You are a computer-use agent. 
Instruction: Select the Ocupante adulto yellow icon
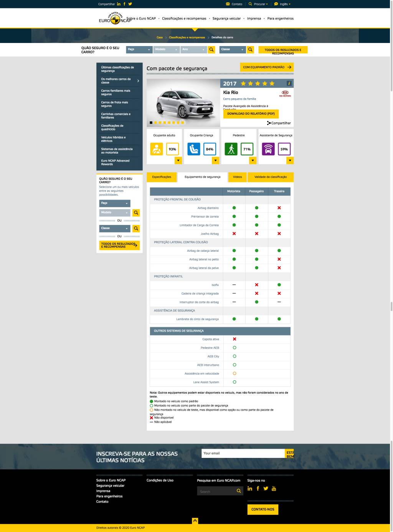pos(157,149)
